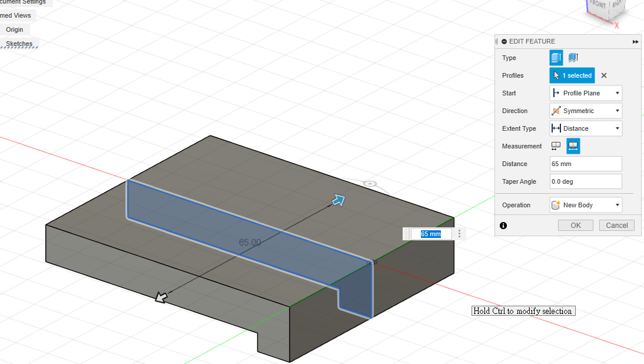Toggle the '1 selected' Profiles selector
The width and height of the screenshot is (644, 364).
tap(572, 75)
